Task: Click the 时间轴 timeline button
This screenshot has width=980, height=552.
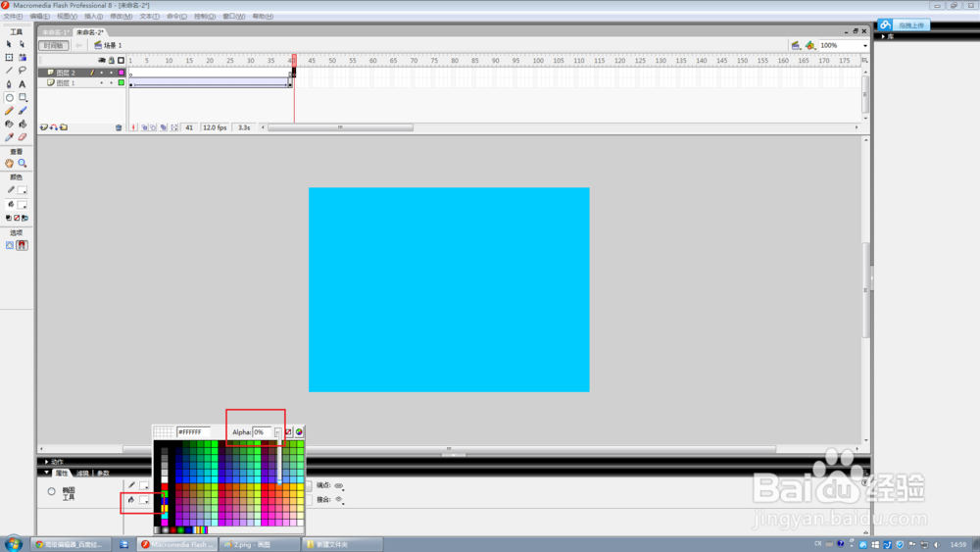Action: pos(54,46)
